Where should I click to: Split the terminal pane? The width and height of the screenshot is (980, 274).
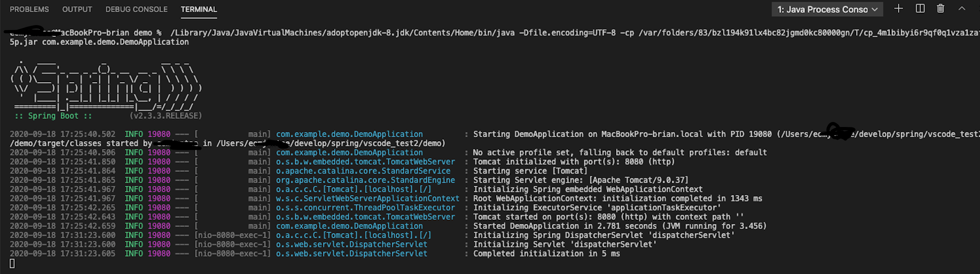[x=920, y=8]
